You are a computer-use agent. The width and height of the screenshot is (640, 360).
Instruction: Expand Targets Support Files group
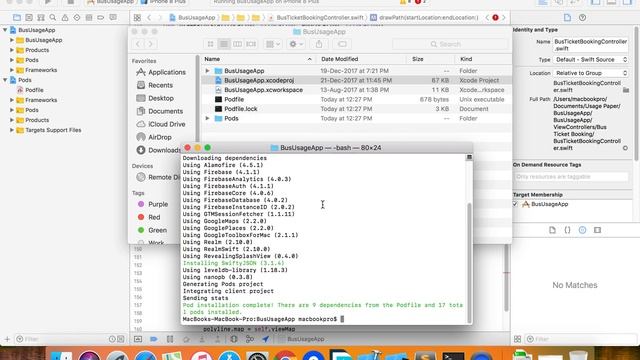pyautogui.click(x=12, y=130)
